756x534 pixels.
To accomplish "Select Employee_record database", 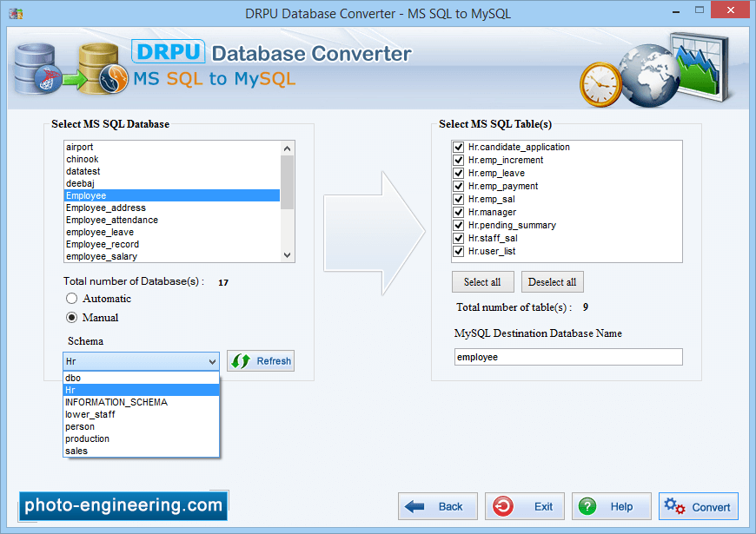I will [x=172, y=244].
